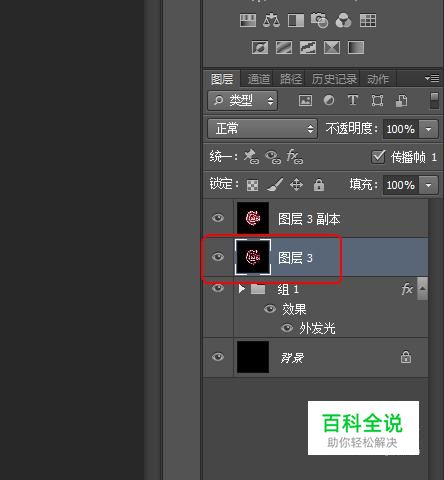Click the unify layer position icon
The width and height of the screenshot is (444, 480).
click(251, 156)
